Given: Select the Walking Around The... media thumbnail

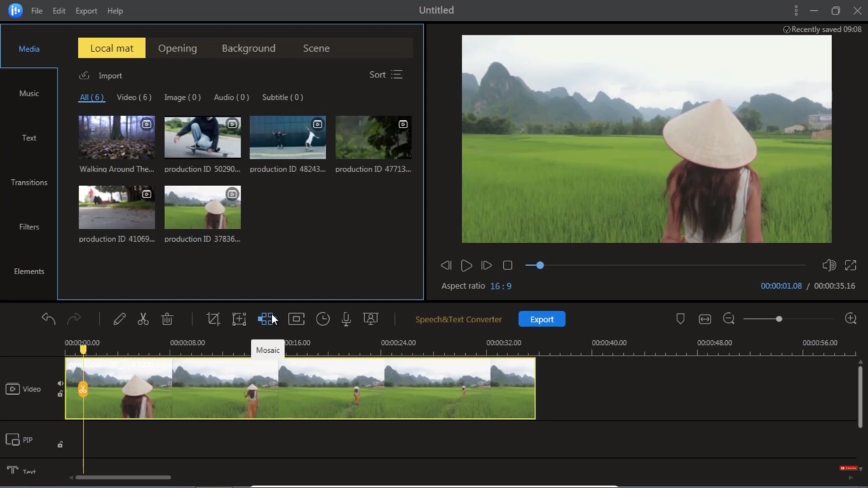Looking at the screenshot, I should [116, 137].
